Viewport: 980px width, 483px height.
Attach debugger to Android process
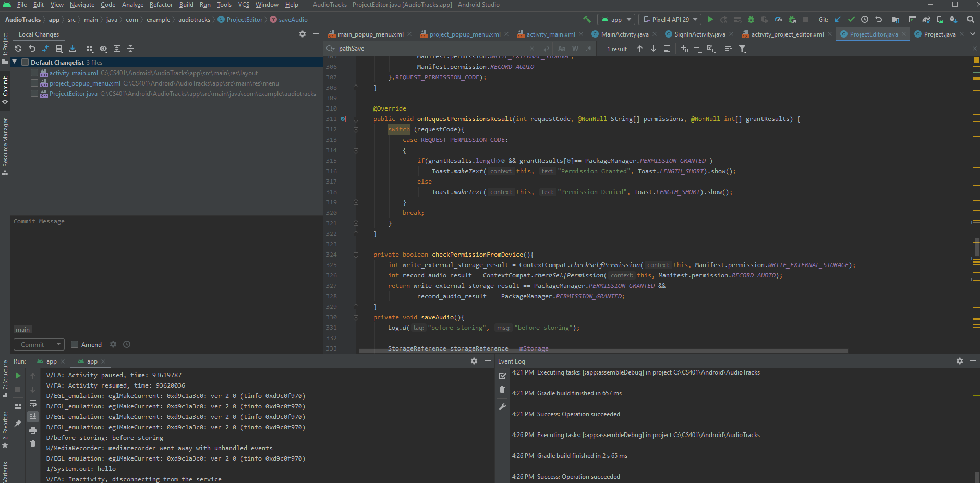point(792,19)
